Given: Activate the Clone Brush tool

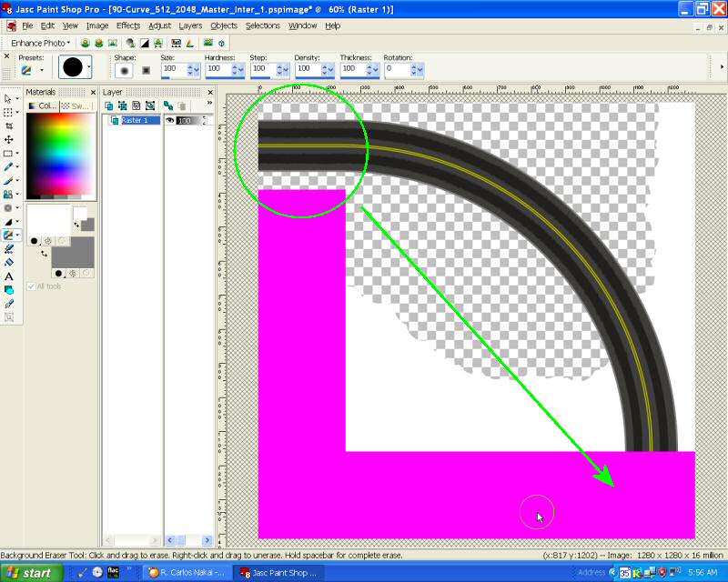Looking at the screenshot, I should [9, 194].
